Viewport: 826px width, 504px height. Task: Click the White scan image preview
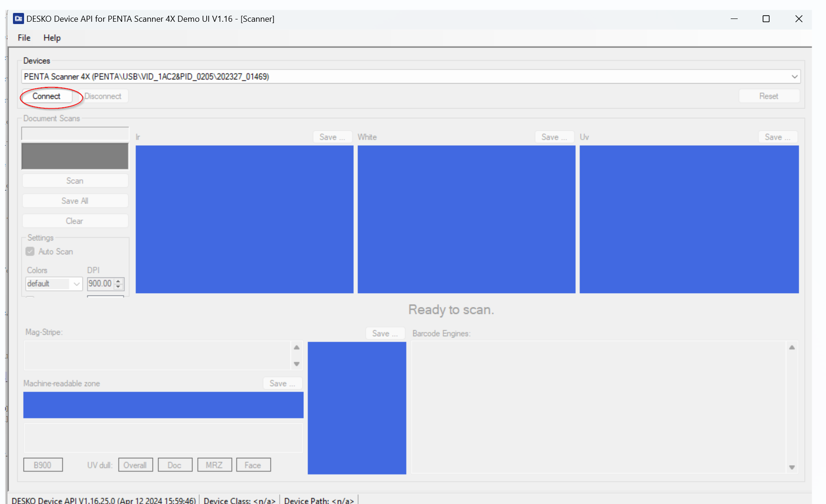coord(466,219)
